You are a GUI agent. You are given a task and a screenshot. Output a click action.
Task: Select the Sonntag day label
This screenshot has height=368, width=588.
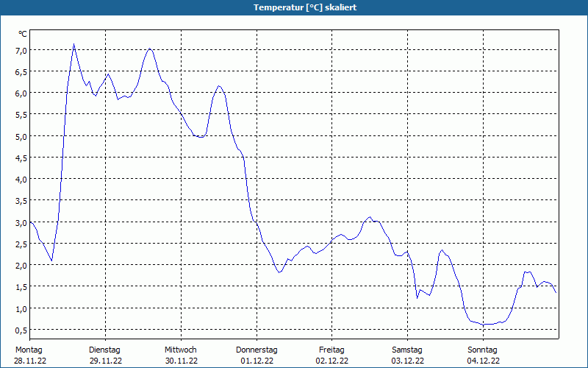tap(483, 350)
